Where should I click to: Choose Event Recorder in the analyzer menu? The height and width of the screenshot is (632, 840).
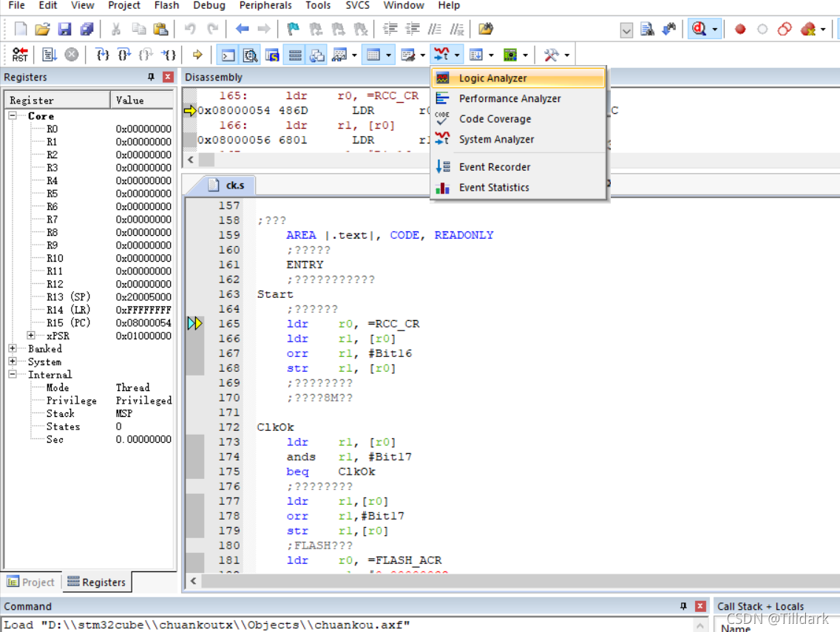[494, 167]
